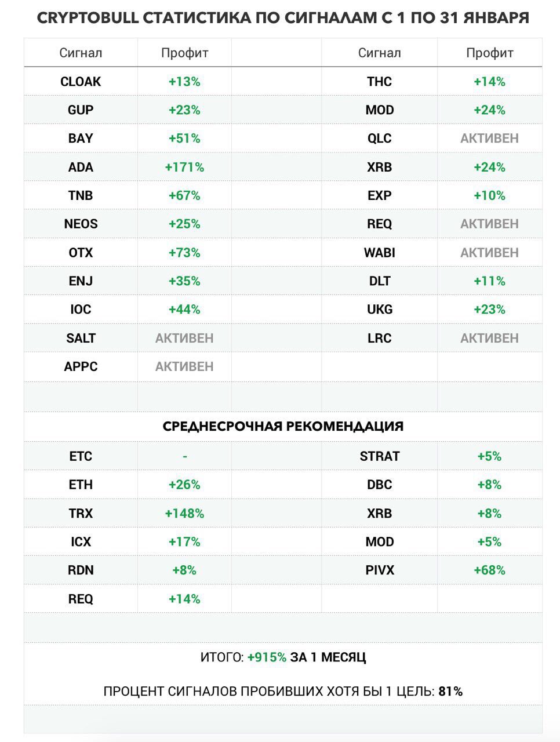Select the TRX ticker in recommendations

point(81,513)
